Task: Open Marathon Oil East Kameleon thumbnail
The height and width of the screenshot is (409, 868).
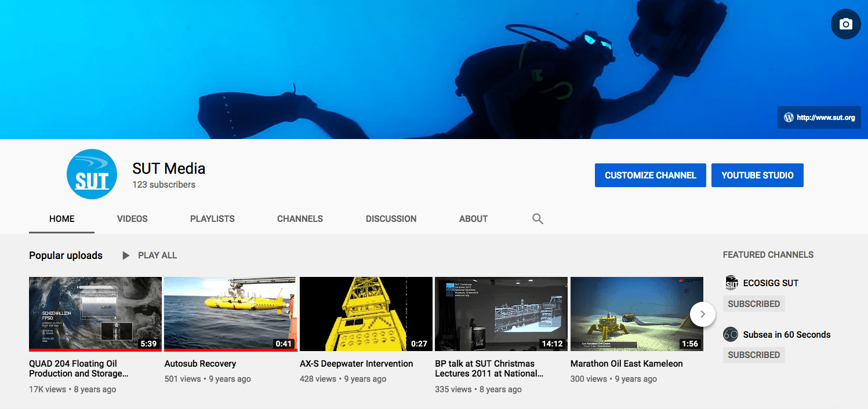Action: (637, 314)
